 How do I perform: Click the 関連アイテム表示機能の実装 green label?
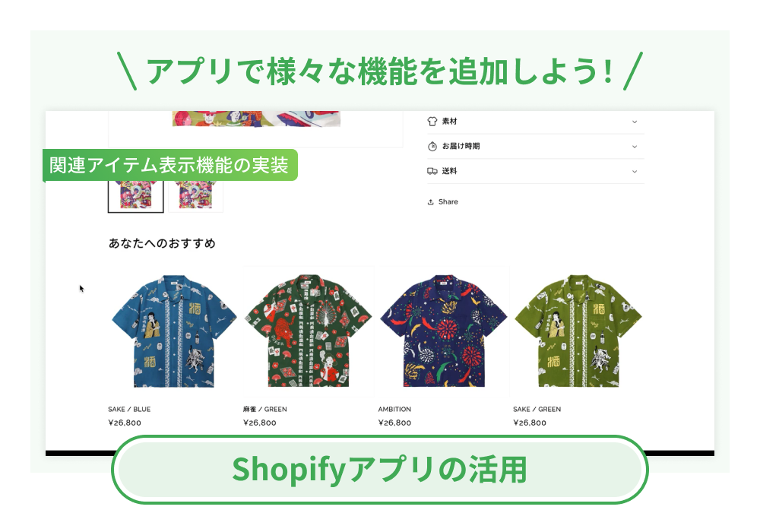pos(170,165)
